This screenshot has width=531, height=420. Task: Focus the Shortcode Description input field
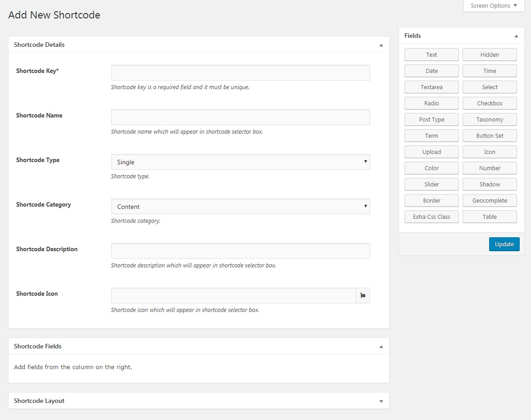[x=241, y=251]
